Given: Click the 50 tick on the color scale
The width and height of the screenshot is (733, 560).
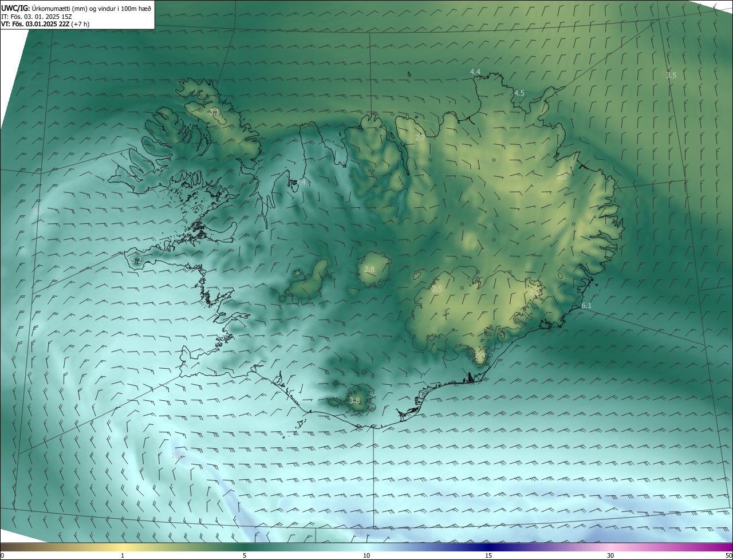Looking at the screenshot, I should tap(728, 555).
